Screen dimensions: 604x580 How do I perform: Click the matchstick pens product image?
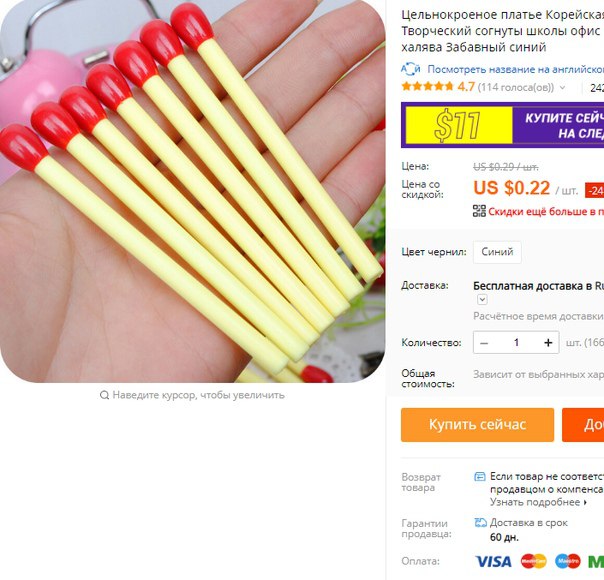[193, 191]
